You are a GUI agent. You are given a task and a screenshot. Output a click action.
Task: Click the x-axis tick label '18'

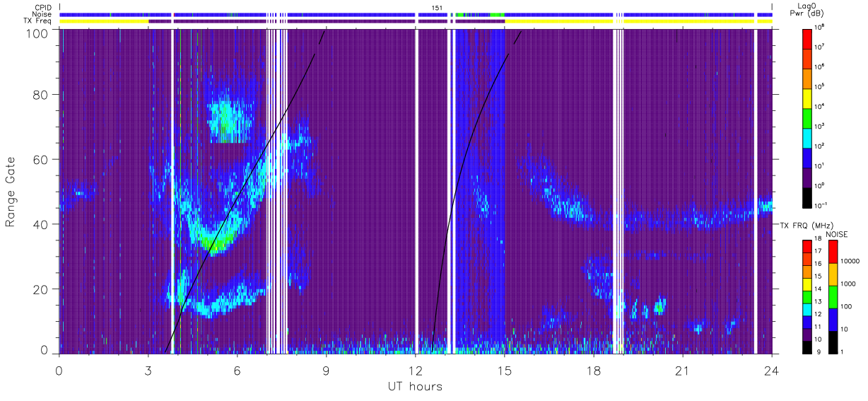594,371
